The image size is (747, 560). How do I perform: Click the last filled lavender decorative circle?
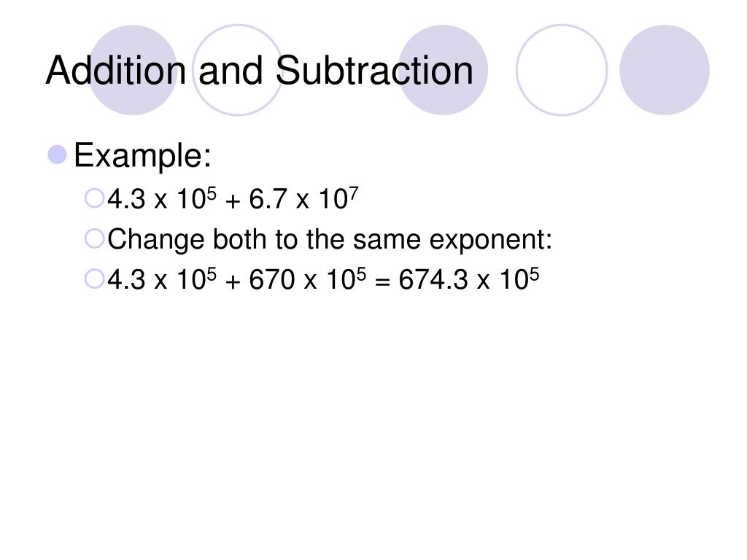tap(665, 70)
